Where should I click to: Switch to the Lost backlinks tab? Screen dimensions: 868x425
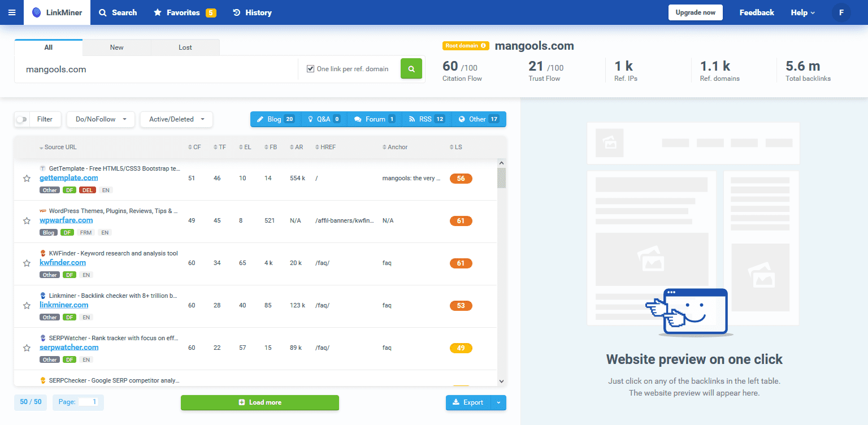pyautogui.click(x=185, y=47)
